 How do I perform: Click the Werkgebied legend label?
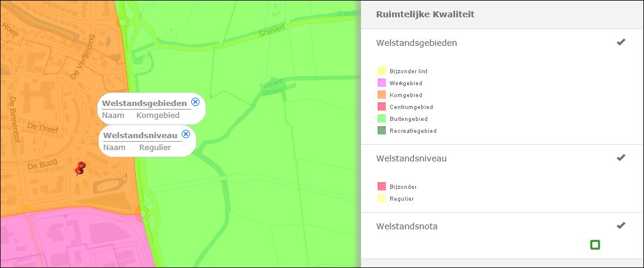click(406, 83)
